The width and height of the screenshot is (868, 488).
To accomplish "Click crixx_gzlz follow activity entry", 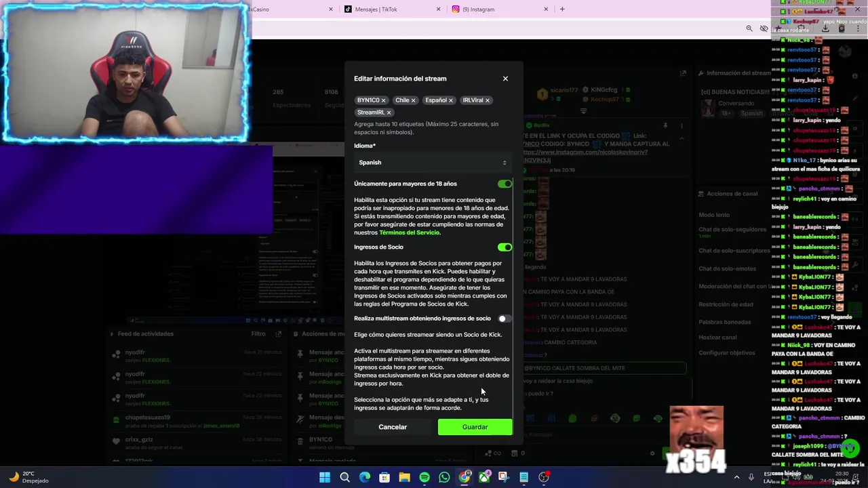I will 197,443.
